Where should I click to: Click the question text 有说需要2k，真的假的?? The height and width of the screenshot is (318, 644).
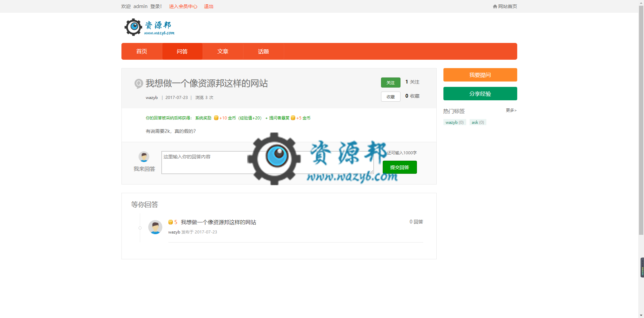pos(171,131)
